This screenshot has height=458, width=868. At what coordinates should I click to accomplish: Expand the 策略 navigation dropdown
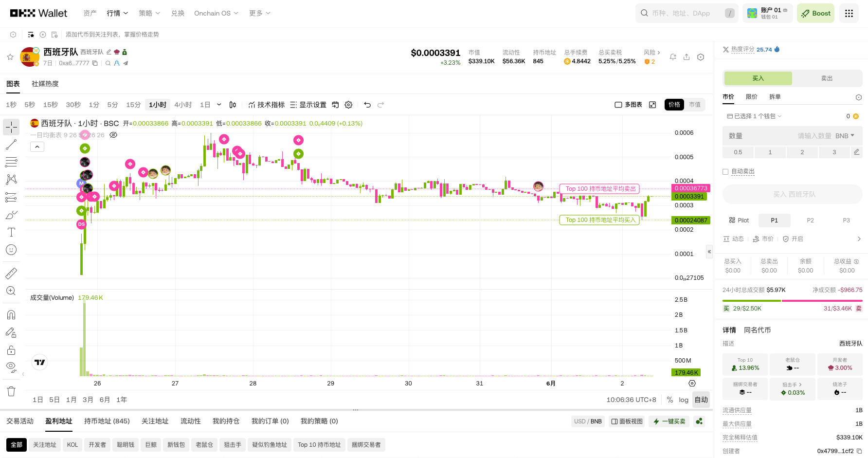click(149, 13)
